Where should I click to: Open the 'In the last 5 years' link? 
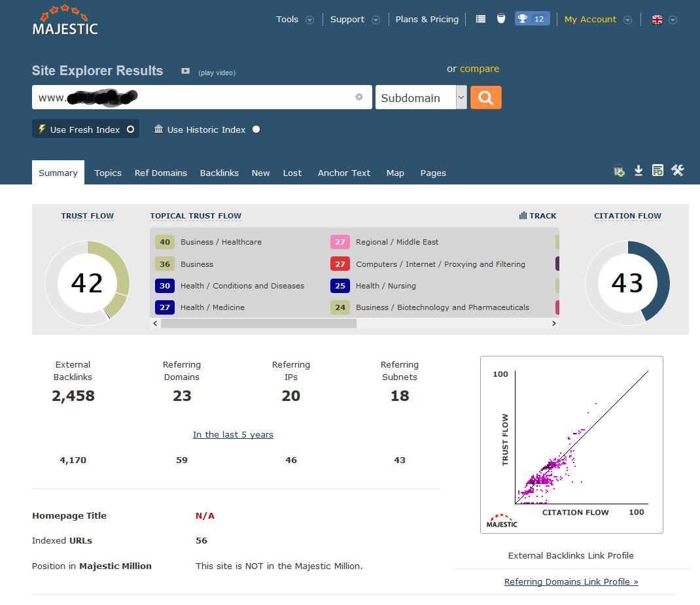[233, 434]
